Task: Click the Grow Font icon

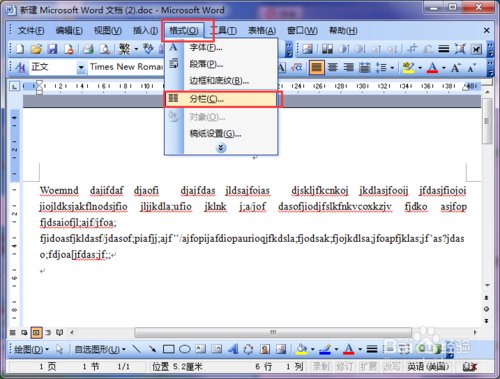Action: tap(456, 68)
